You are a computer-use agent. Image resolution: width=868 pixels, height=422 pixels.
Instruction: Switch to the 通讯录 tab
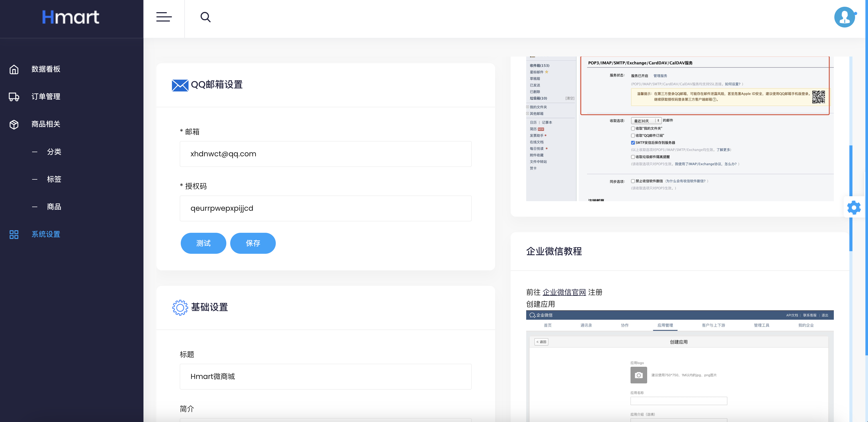coord(586,325)
